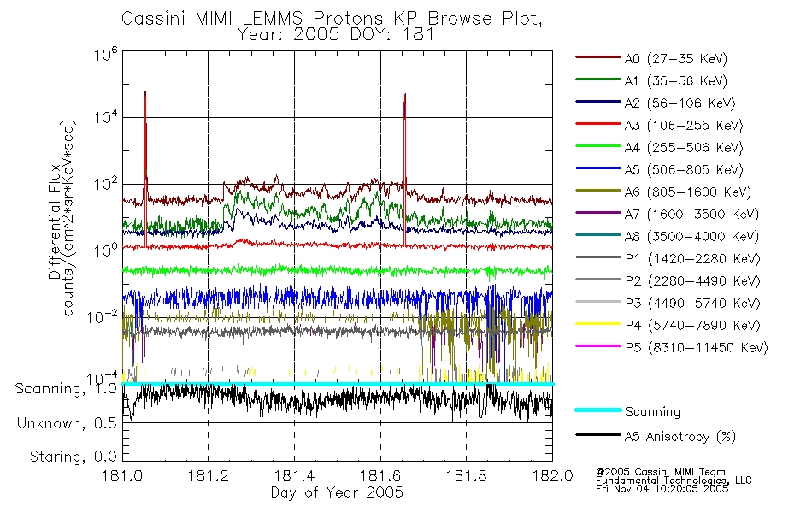
Task: Click the Fri Nov 04 10:20:05 2005 timestamp
Action: pos(662,489)
